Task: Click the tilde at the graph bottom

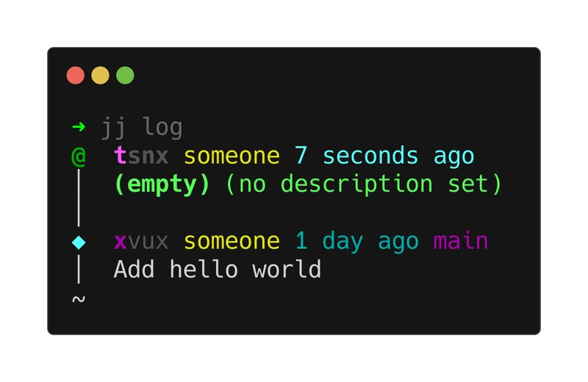Action: (79, 299)
